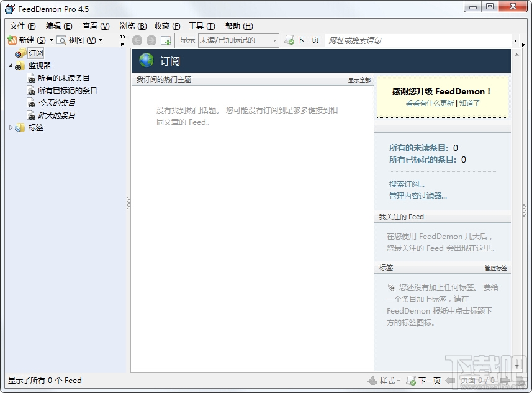Click the New subscription icon in toolbar
The height and width of the screenshot is (393, 532).
pos(12,40)
